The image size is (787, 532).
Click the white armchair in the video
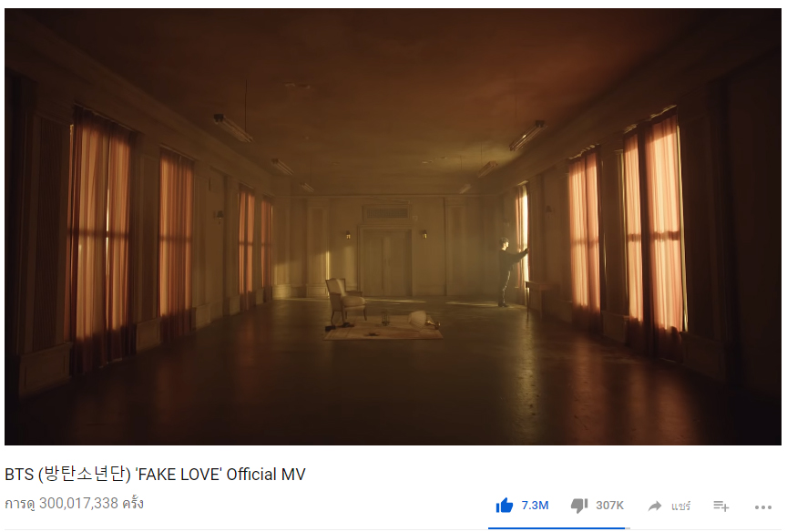click(x=346, y=300)
